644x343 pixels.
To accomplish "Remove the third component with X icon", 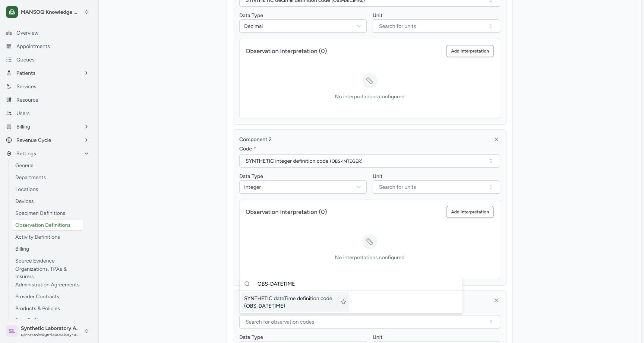I will coord(496,300).
